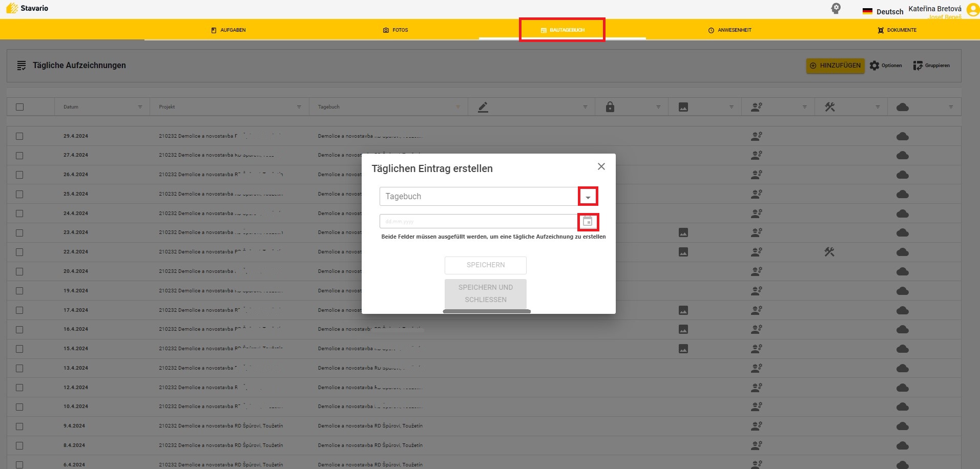Viewport: 980px width, 469px height.
Task: Click tools icon in 22.4.2024 row
Action: tap(829, 252)
